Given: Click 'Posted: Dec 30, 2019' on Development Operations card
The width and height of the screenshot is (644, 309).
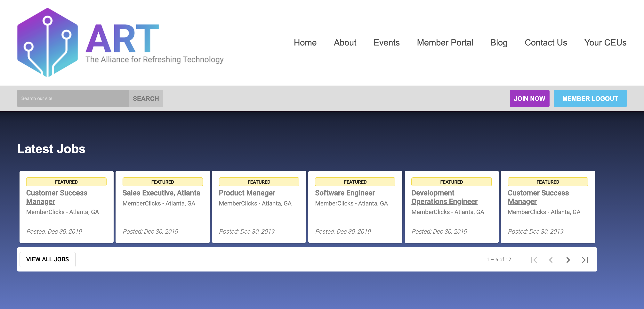Looking at the screenshot, I should point(439,231).
